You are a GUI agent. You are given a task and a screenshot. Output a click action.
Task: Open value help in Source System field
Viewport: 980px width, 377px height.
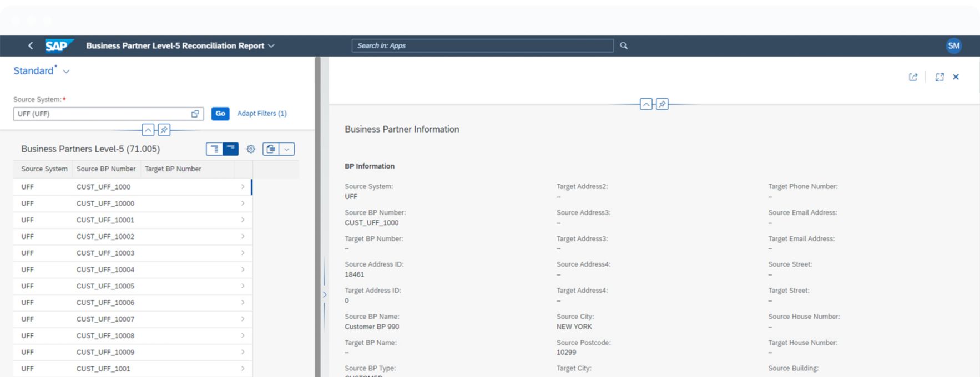195,114
